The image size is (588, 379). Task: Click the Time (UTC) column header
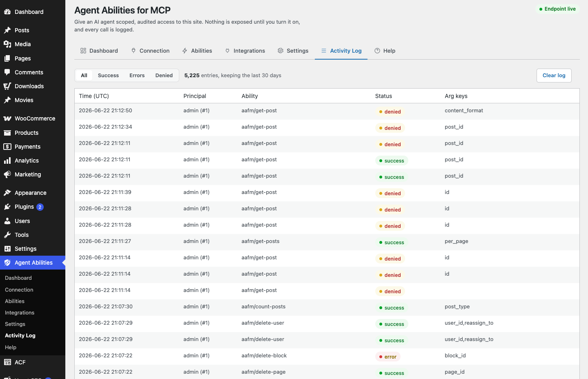[x=94, y=96]
